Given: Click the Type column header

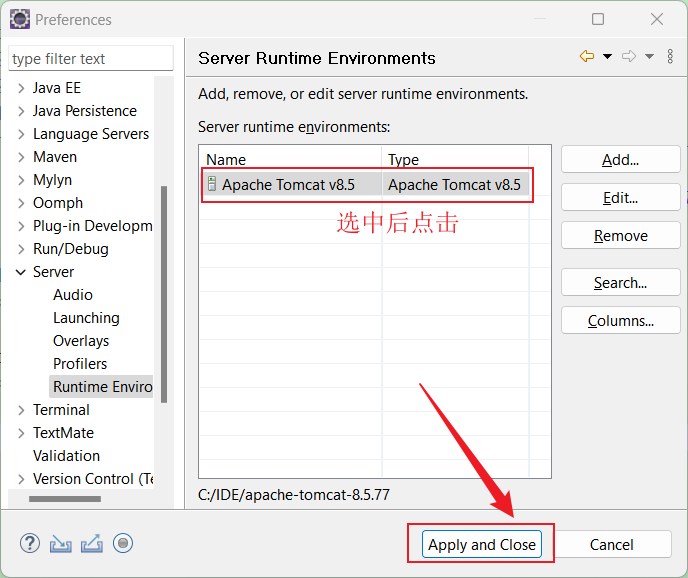Looking at the screenshot, I should point(455,159).
